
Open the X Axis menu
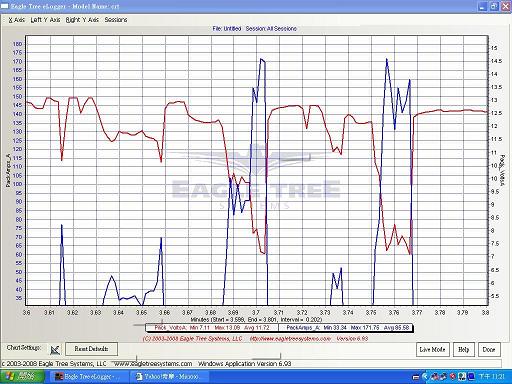coord(17,20)
